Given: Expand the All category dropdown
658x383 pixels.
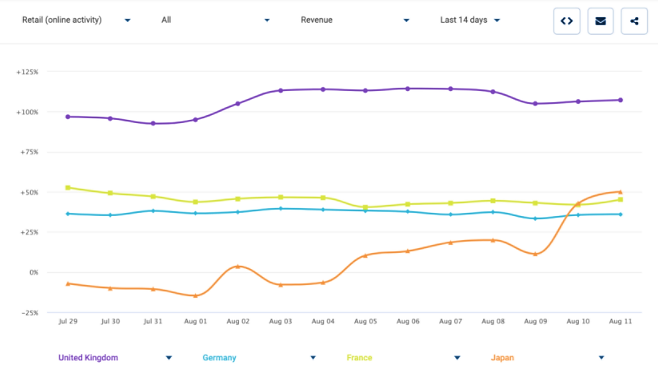Looking at the screenshot, I should (215, 20).
